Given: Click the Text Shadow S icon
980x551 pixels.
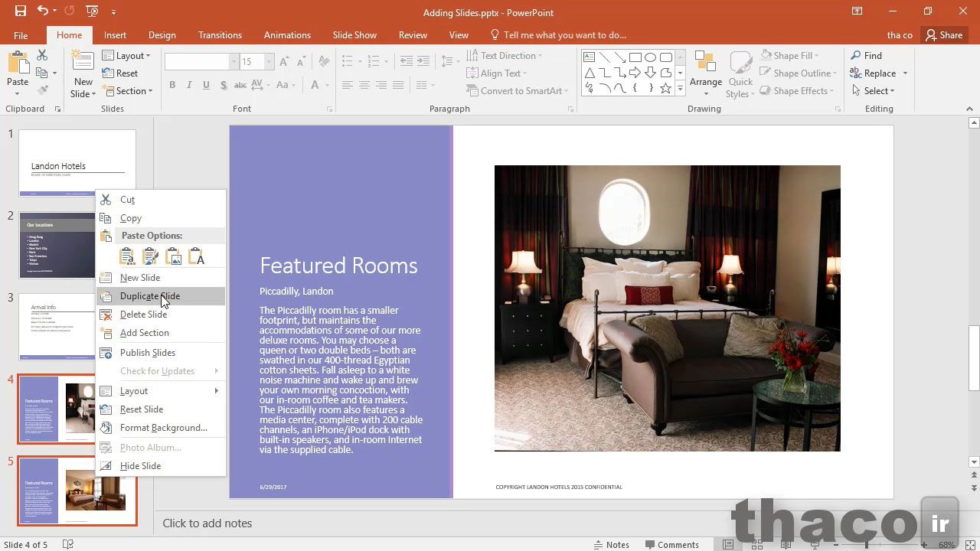Looking at the screenshot, I should 224,85.
